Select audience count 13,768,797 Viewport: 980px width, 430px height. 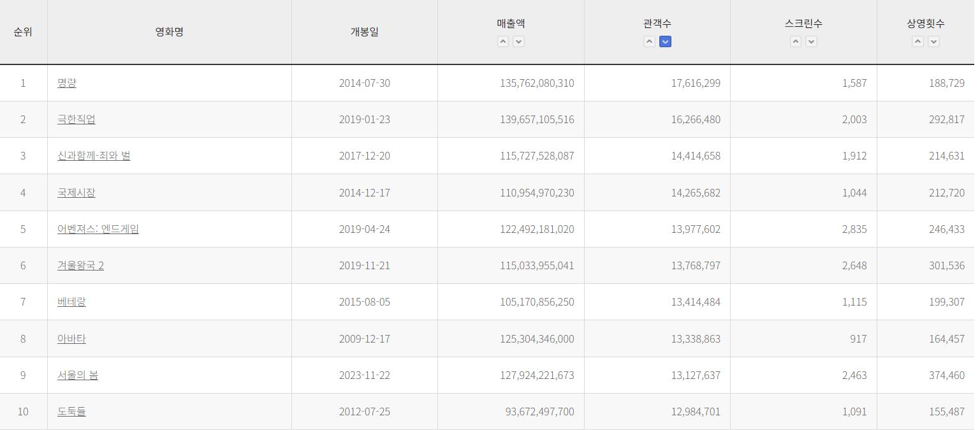pos(696,265)
